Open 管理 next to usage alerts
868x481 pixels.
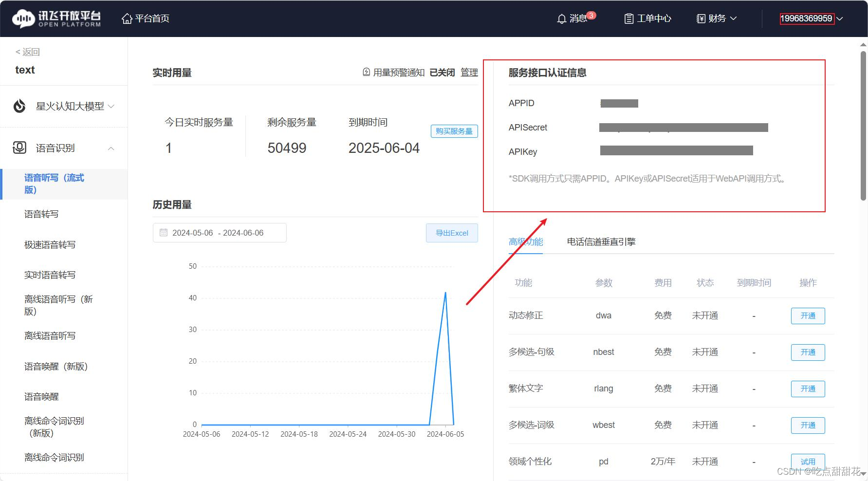pyautogui.click(x=470, y=72)
